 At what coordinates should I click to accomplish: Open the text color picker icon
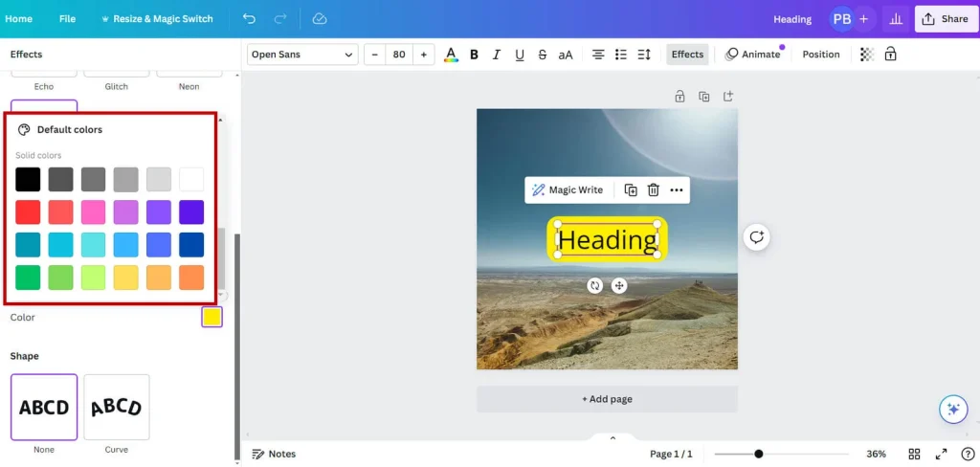(x=451, y=55)
